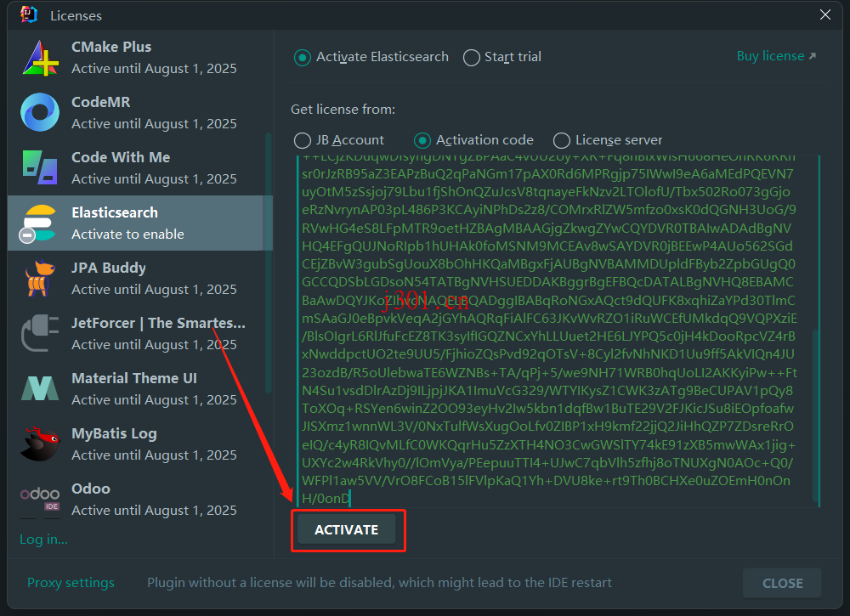Select JPA Buddy in the plugin list

pos(140,279)
